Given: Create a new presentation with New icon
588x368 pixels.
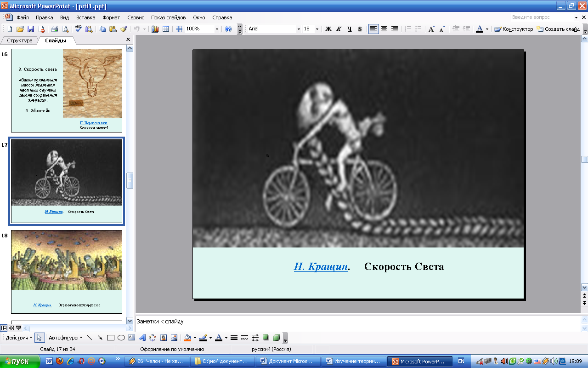Looking at the screenshot, I should click(9, 29).
